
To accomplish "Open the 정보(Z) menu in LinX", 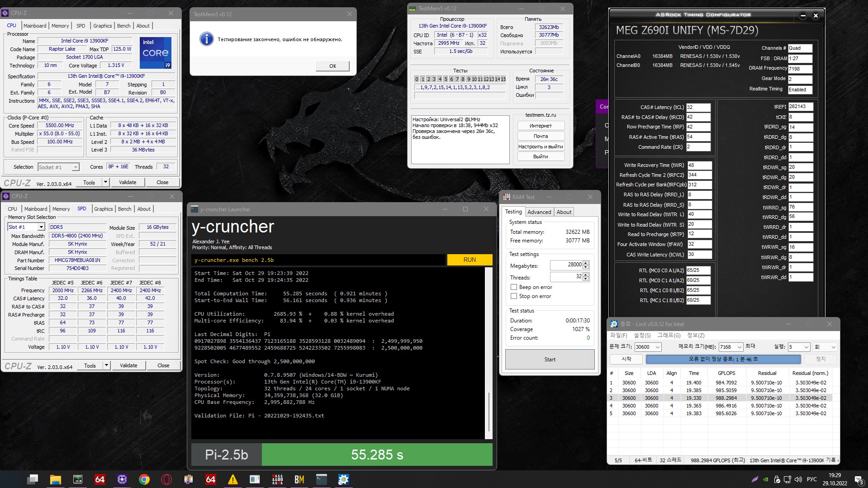I will [696, 335].
